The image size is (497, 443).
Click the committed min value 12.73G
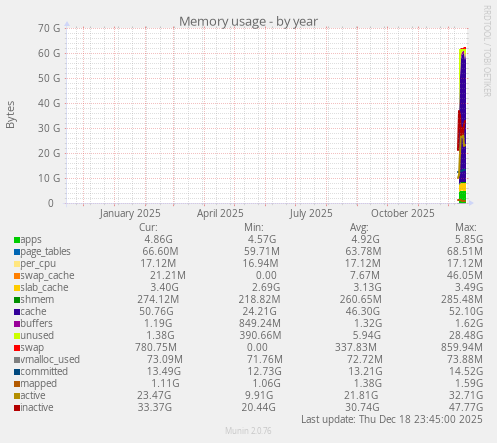264,372
